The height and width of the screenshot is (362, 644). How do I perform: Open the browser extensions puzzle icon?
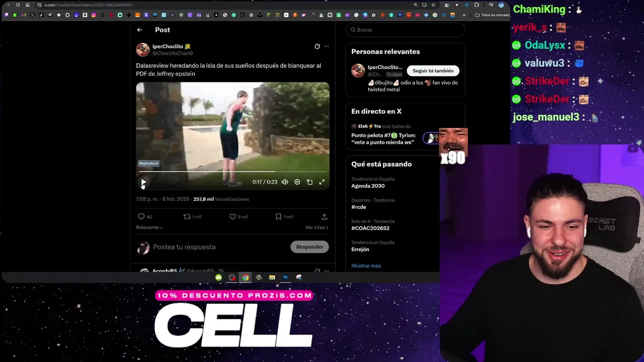[x=476, y=5]
